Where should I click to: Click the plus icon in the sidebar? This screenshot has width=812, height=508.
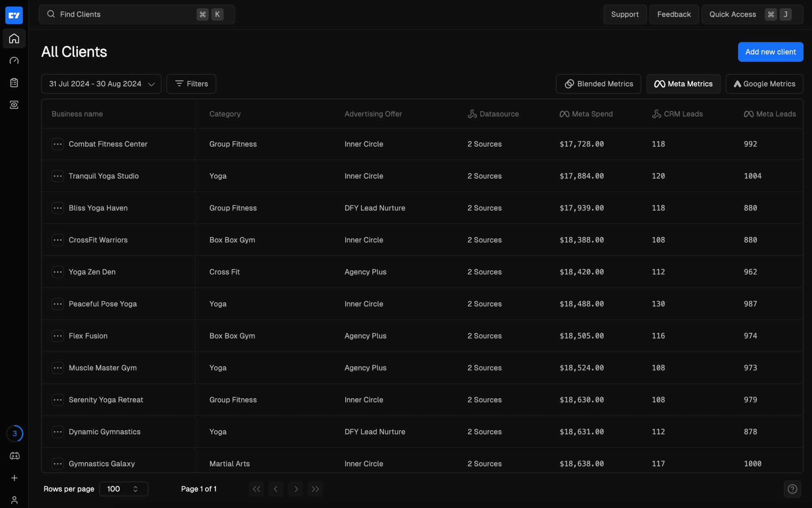[x=14, y=478]
